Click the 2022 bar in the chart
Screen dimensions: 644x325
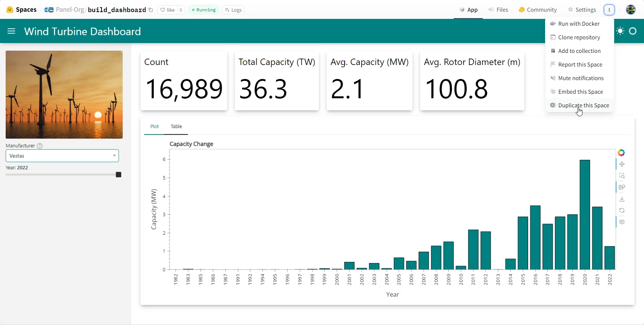point(610,258)
